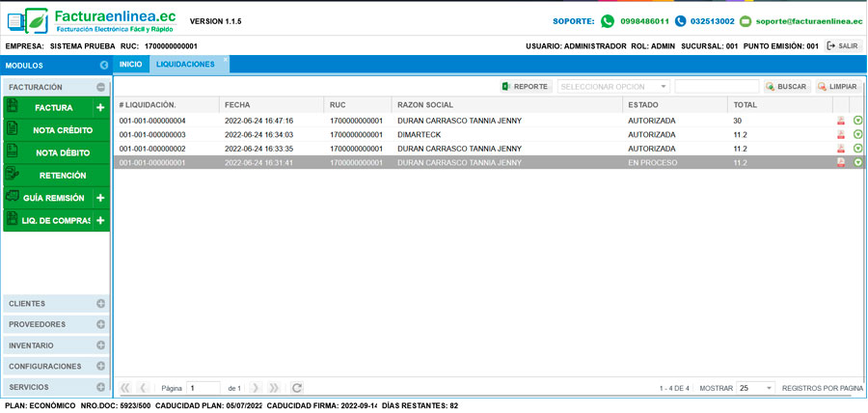This screenshot has height=413, width=868.
Task: Expand the Inventario module section
Action: (100, 345)
